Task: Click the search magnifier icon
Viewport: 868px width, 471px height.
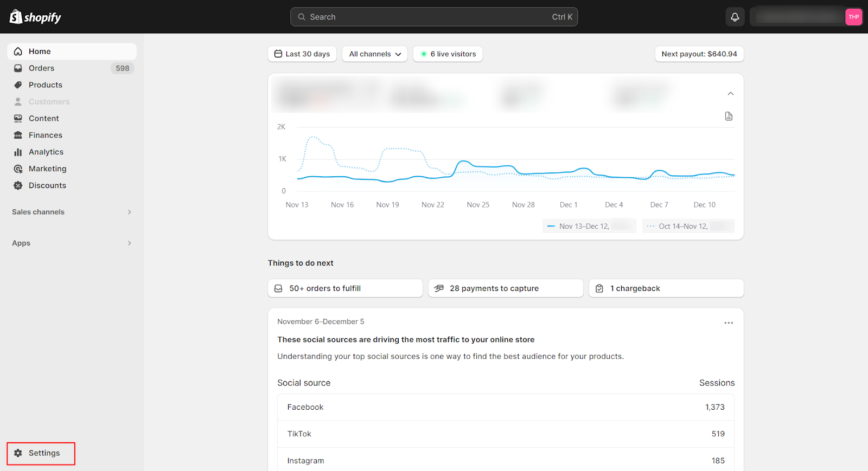Action: point(302,17)
